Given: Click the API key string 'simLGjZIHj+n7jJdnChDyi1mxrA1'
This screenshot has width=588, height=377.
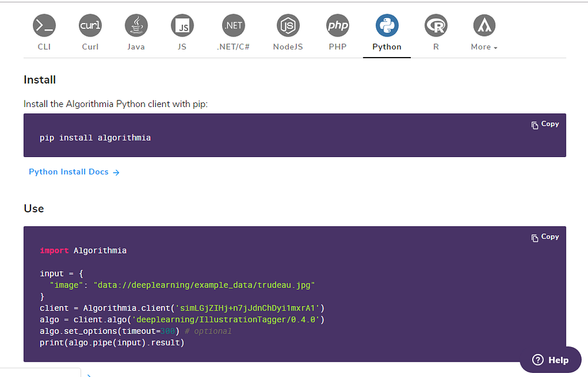Looking at the screenshot, I should [248, 308].
